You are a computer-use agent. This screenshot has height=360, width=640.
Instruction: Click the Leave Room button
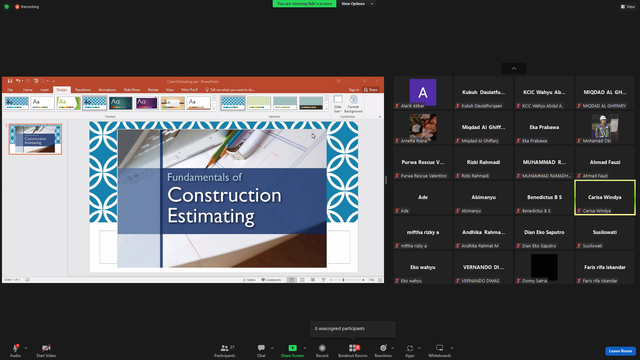click(620, 351)
